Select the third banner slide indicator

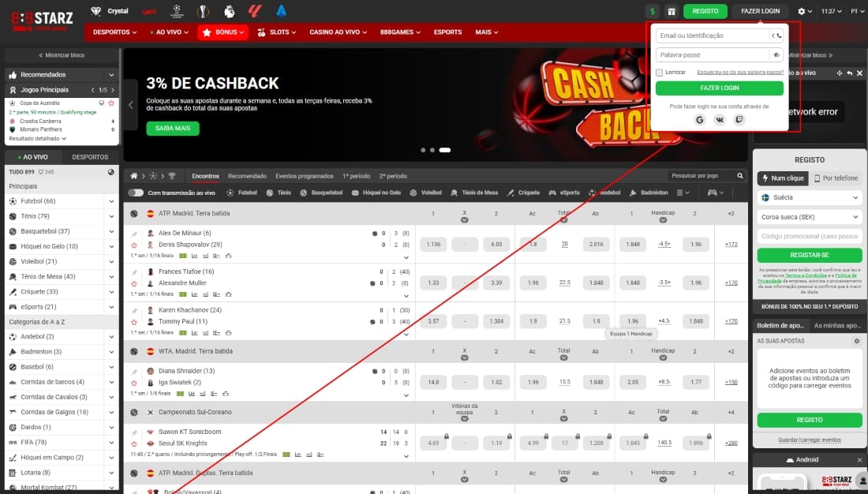(x=444, y=150)
